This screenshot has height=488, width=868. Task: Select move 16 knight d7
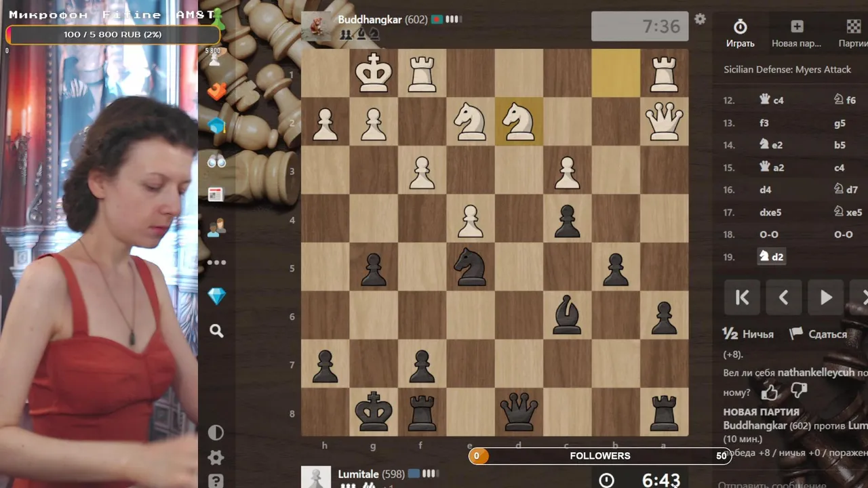846,190
